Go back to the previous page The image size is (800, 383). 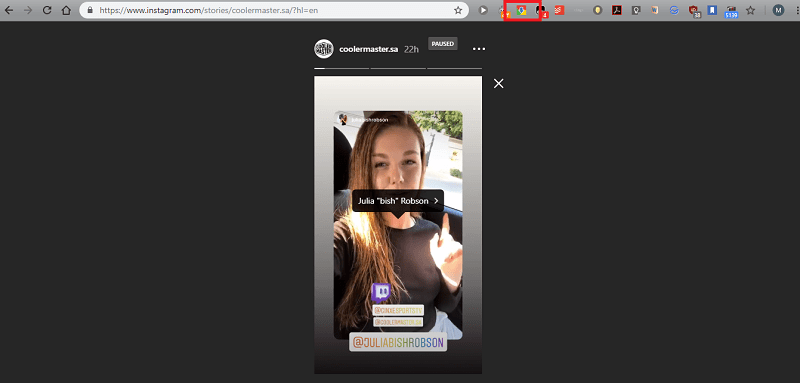pos(9,10)
